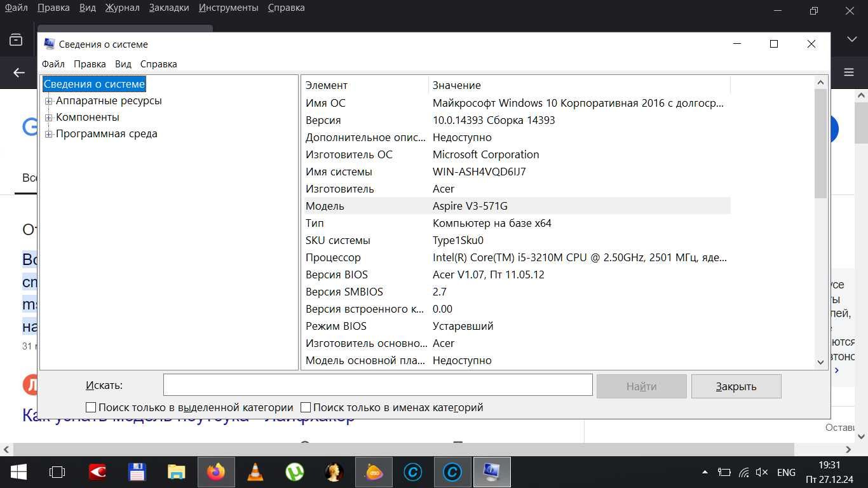Click the Закрыть button
Screen dimensions: 868x488
(x=736, y=386)
